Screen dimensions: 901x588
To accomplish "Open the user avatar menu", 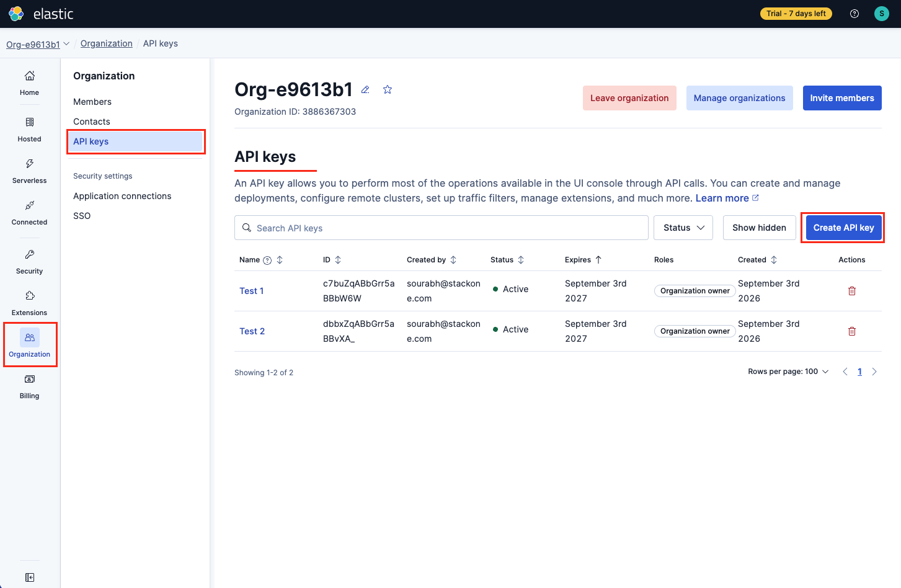I will pos(882,14).
